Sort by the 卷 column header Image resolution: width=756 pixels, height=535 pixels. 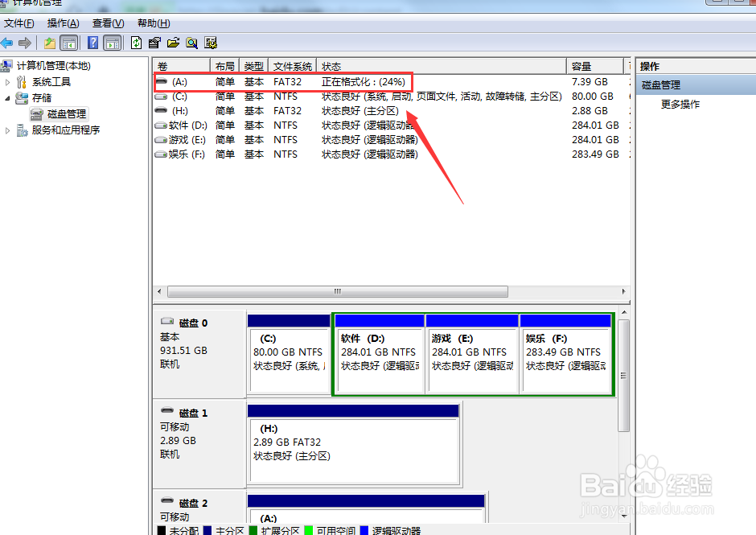(x=182, y=66)
